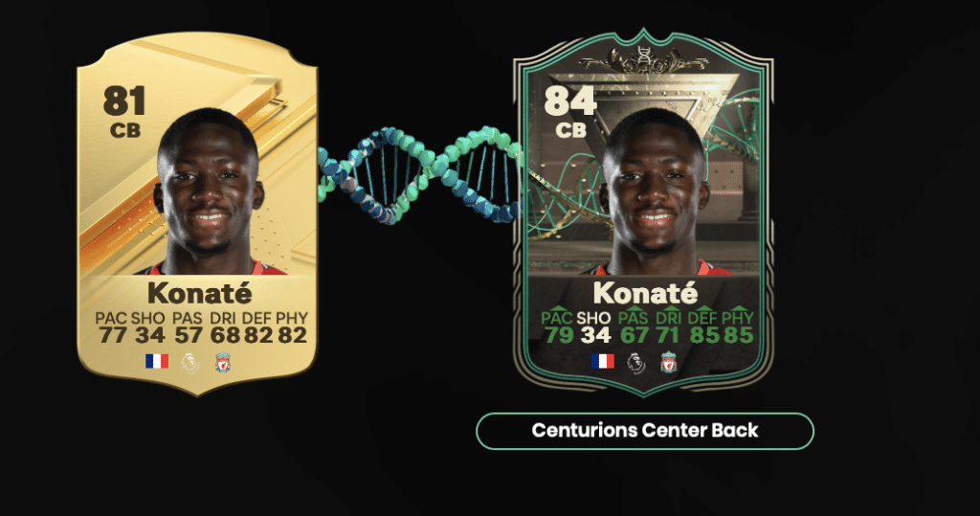Click the DNA emblem atop the evolution card
The width and height of the screenshot is (980, 516).
pyautogui.click(x=644, y=60)
